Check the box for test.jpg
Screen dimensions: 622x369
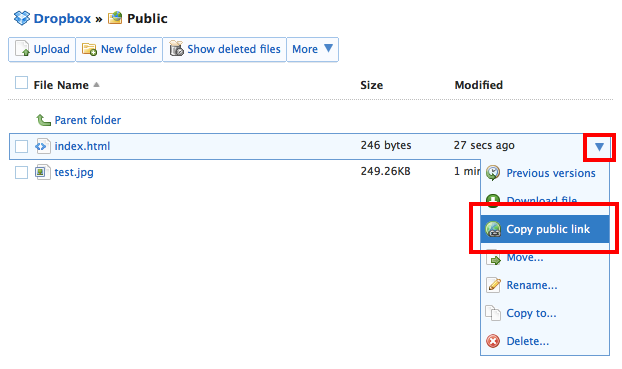[x=21, y=173]
